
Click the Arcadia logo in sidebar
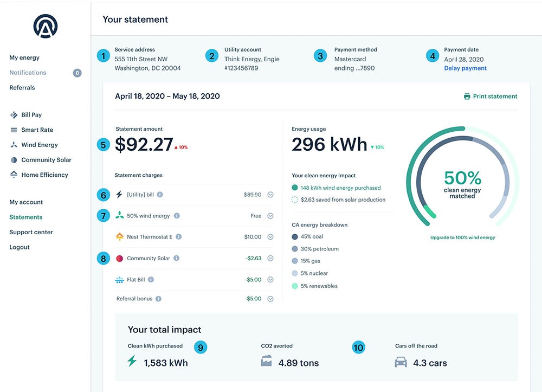(x=45, y=26)
